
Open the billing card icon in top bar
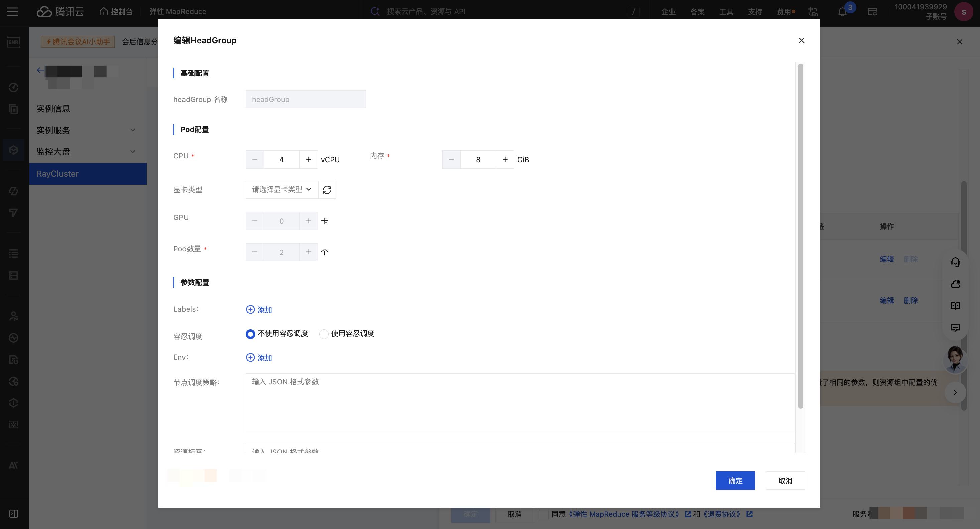click(x=873, y=12)
